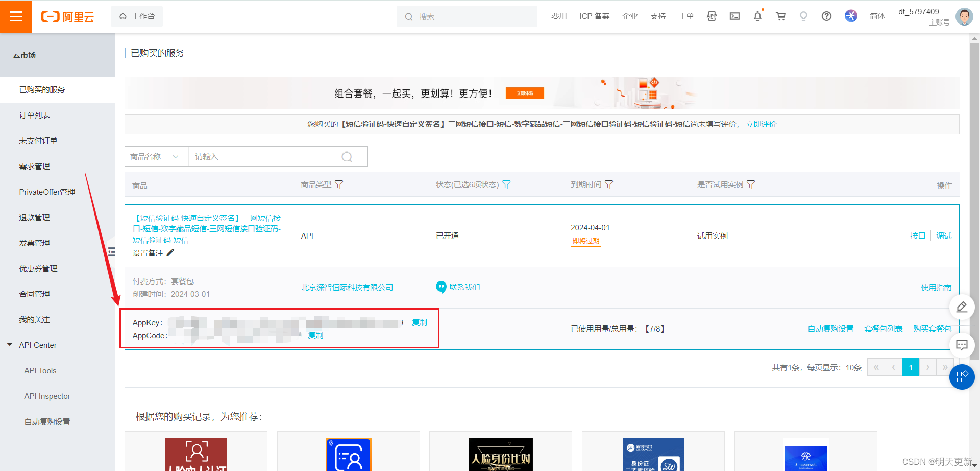Viewport: 980px width, 471px height.
Task: Collapse the API Center tree group
Action: (10, 345)
